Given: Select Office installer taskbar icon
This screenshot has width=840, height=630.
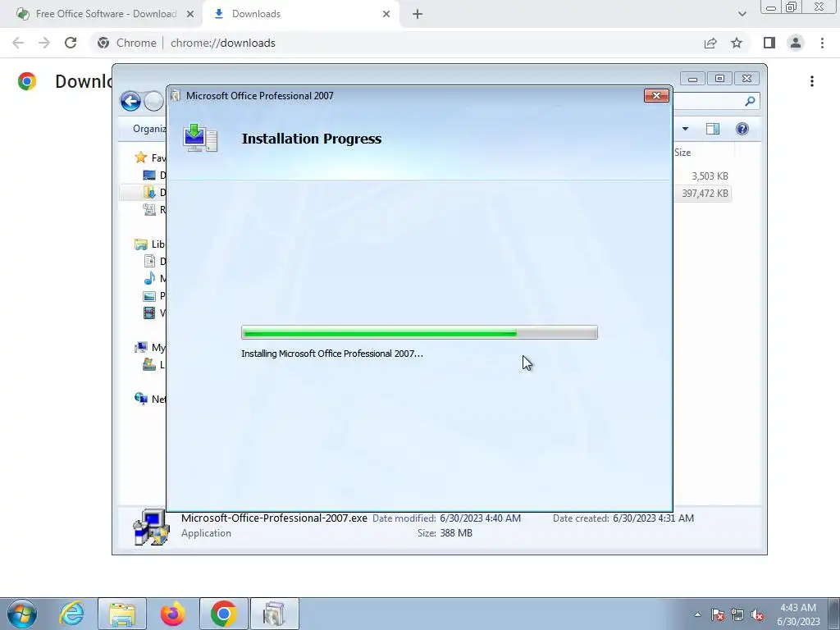Looking at the screenshot, I should (x=274, y=614).
